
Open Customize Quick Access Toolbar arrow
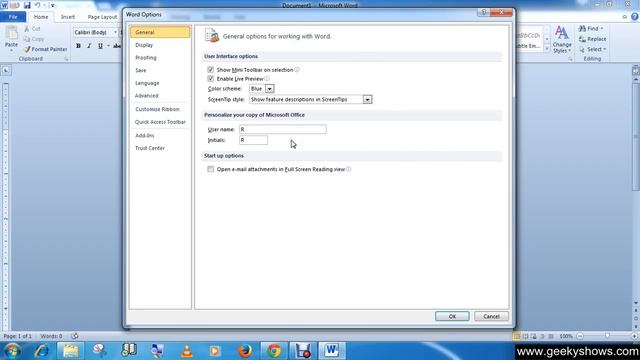52,6
